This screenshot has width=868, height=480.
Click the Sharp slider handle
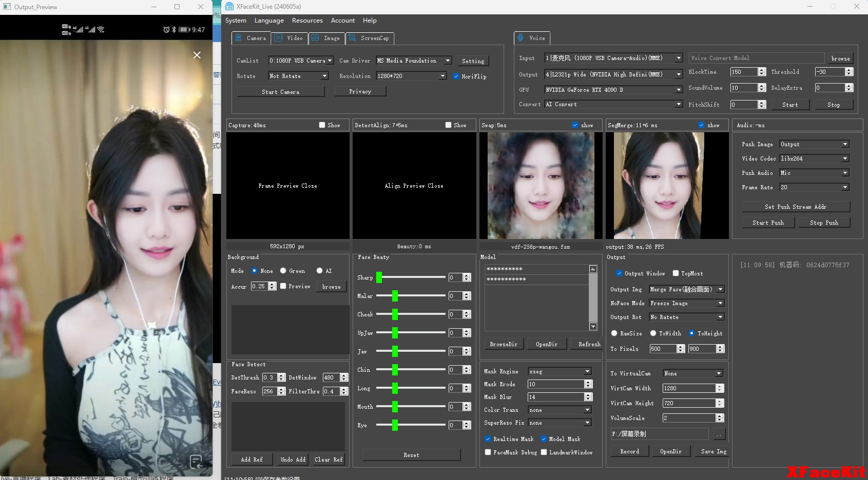(379, 277)
